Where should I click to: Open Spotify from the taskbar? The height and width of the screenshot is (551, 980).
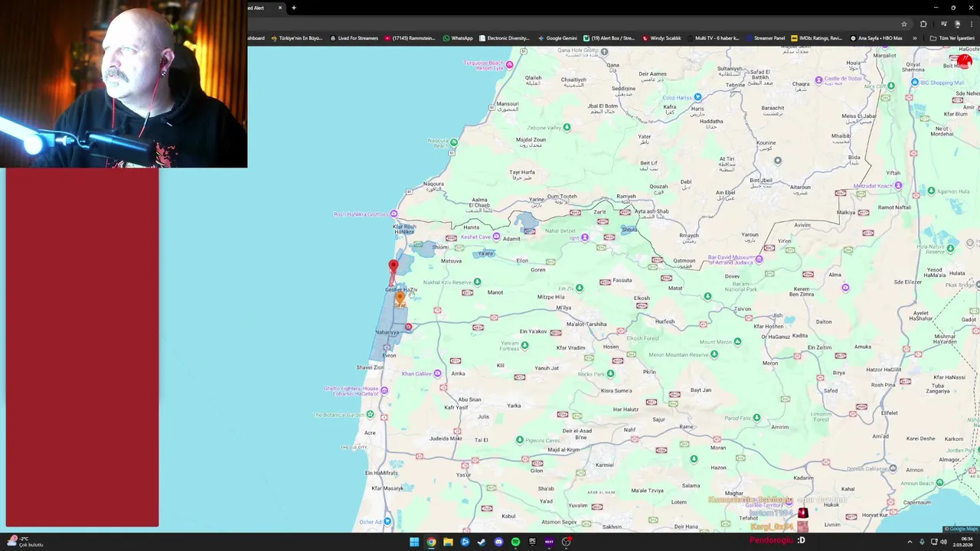click(515, 542)
